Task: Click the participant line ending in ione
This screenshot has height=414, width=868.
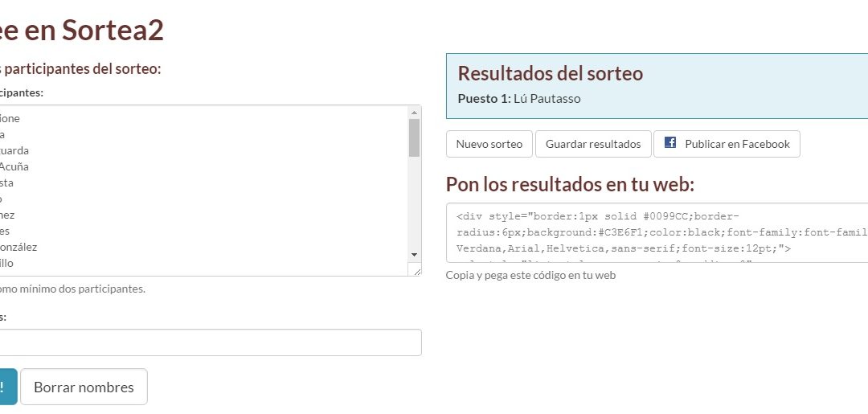Action: pos(10,118)
